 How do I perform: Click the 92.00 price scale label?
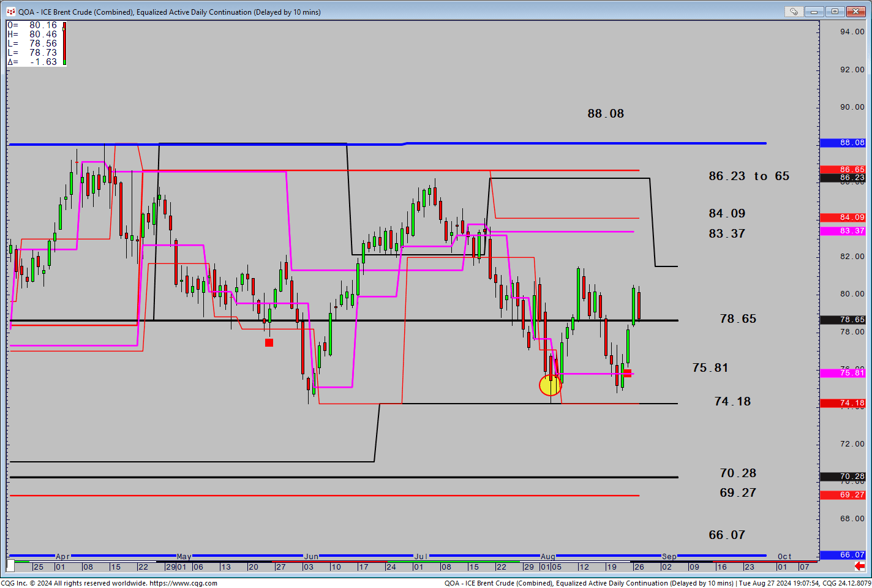point(852,70)
